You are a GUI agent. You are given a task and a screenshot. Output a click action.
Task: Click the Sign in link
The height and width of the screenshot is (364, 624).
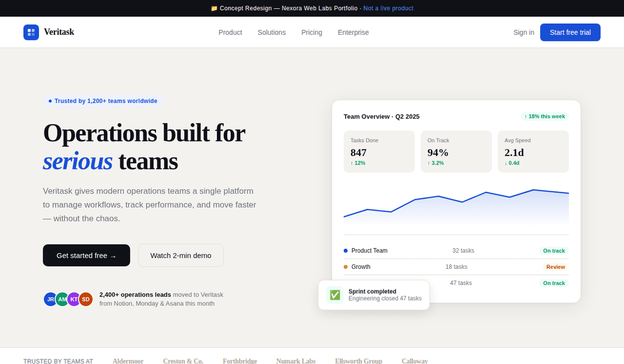click(x=524, y=32)
